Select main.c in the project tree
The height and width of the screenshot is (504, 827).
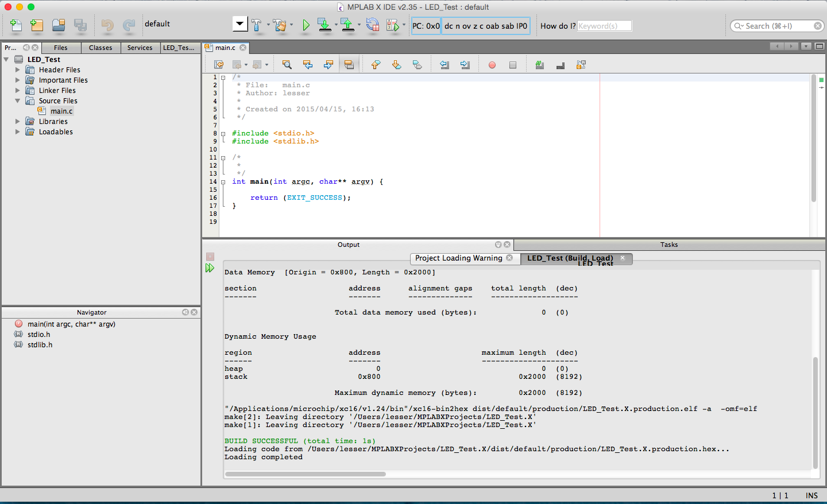(61, 111)
